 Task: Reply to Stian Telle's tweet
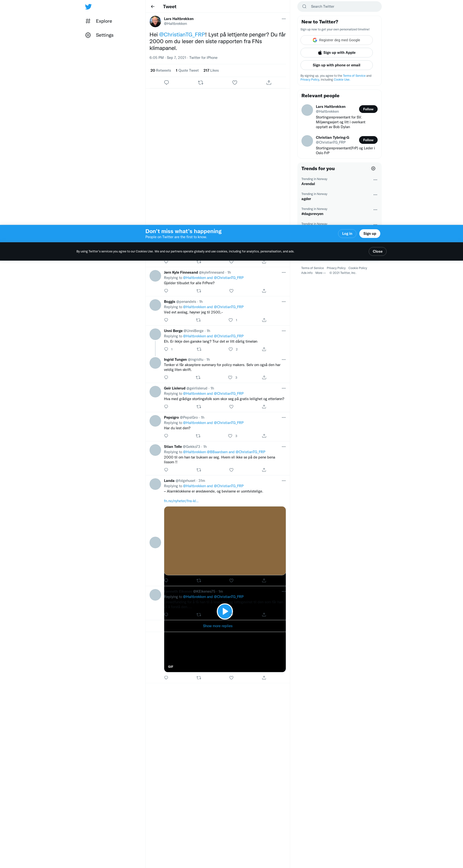point(166,470)
